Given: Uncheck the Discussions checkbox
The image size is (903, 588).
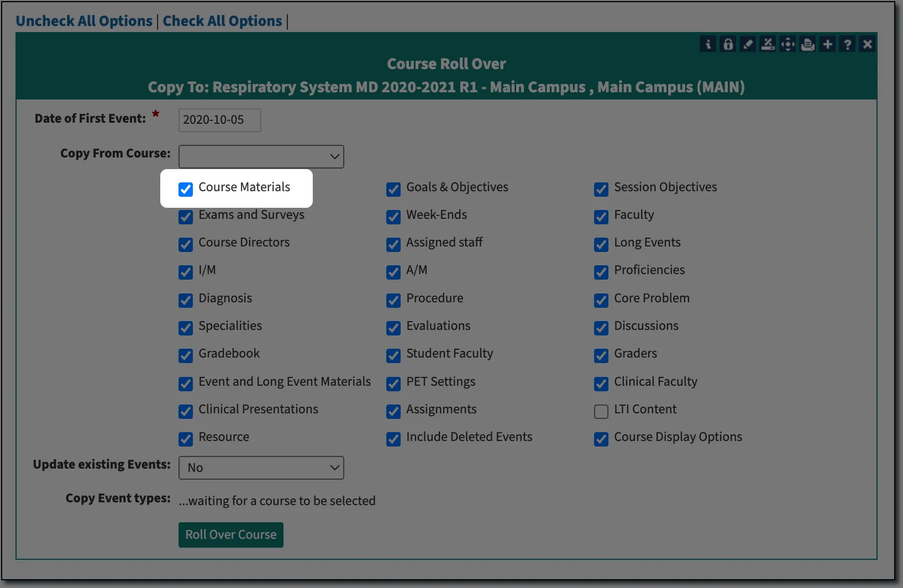Looking at the screenshot, I should click(x=601, y=328).
